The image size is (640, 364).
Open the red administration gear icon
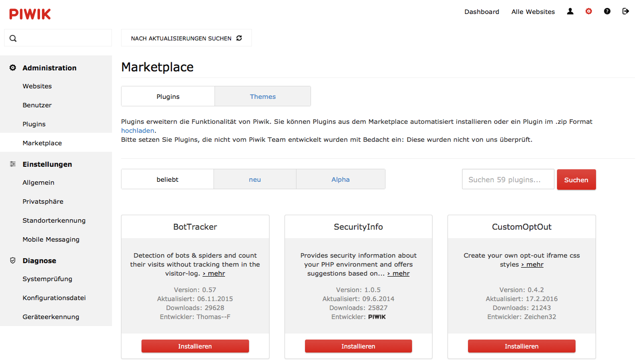coord(588,11)
